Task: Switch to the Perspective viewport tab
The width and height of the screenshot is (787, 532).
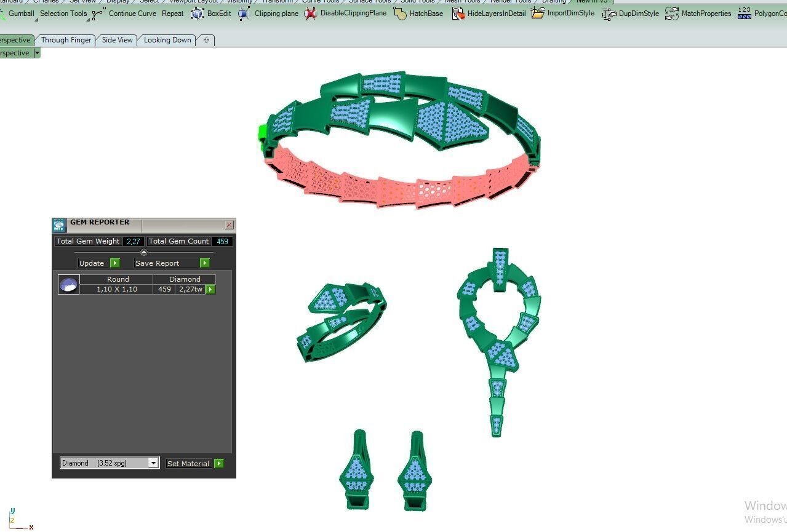Action: [x=15, y=40]
